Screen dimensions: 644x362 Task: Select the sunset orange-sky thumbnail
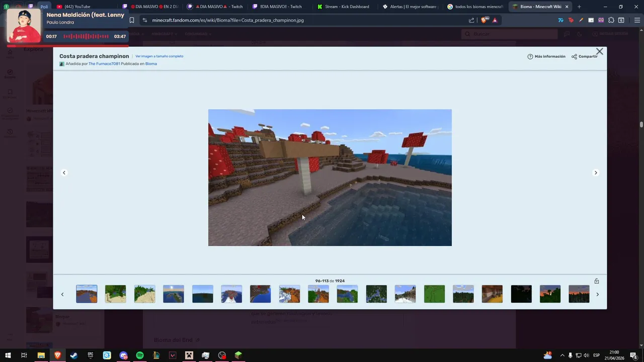(x=550, y=294)
